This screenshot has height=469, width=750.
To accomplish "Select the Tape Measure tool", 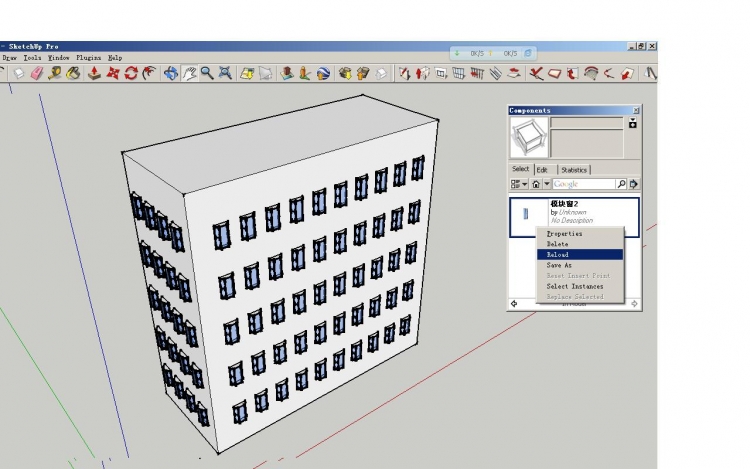I will (55, 73).
